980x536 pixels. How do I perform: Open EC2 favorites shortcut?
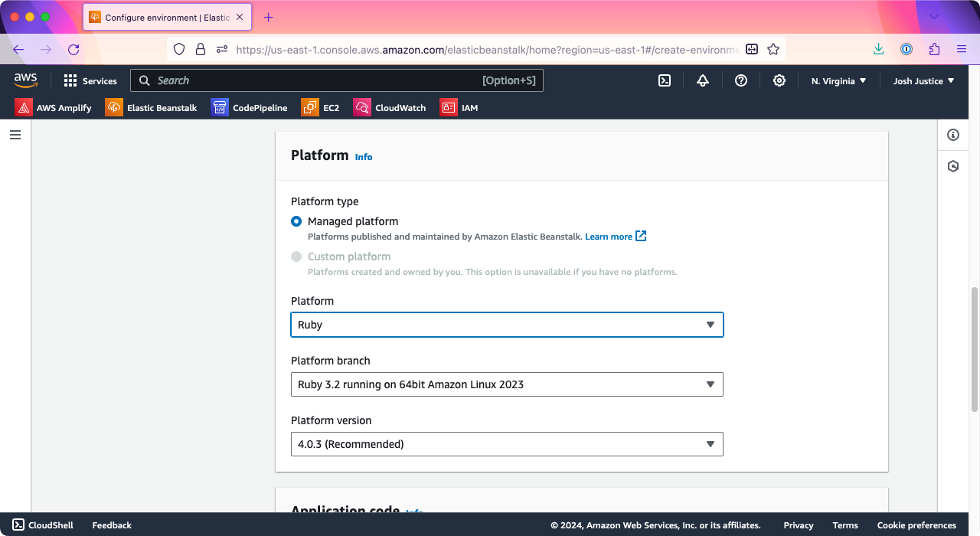[320, 108]
